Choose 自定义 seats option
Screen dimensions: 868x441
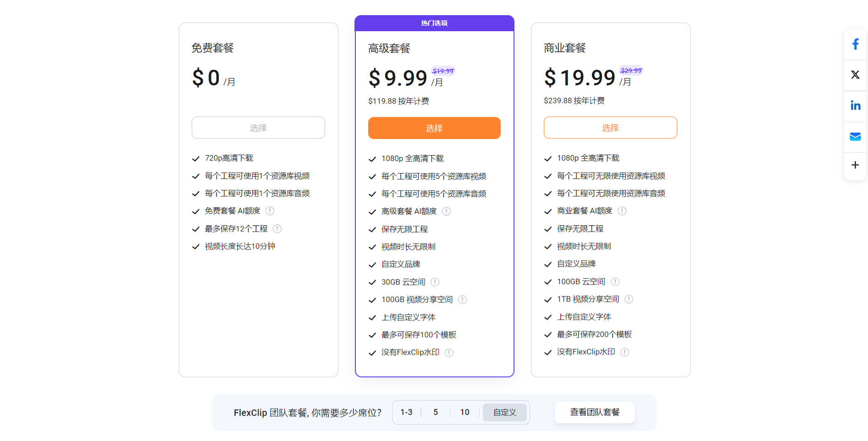[504, 413]
